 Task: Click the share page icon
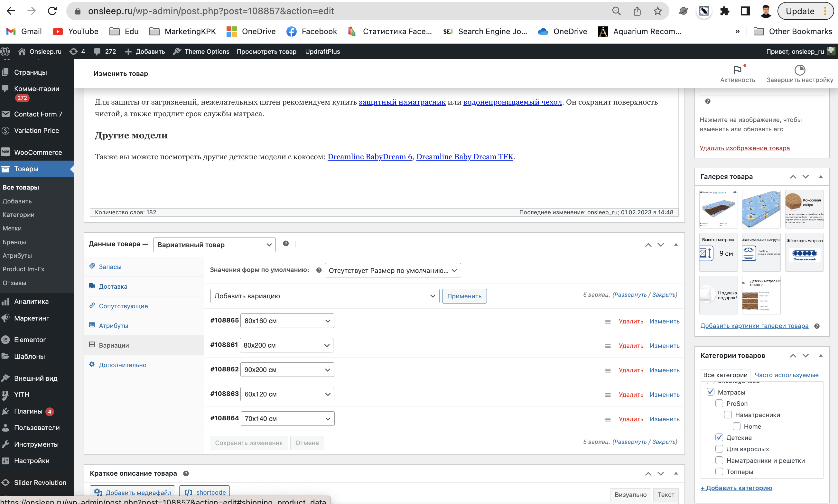(x=637, y=11)
